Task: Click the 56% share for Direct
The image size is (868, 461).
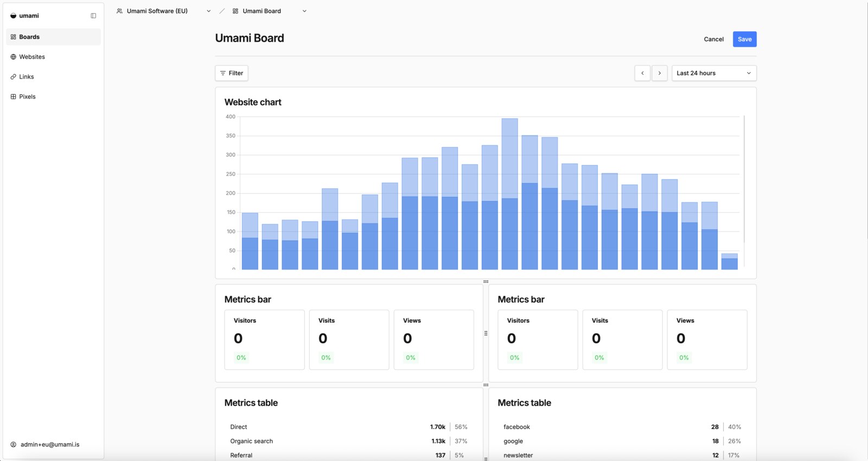Action: [461, 427]
